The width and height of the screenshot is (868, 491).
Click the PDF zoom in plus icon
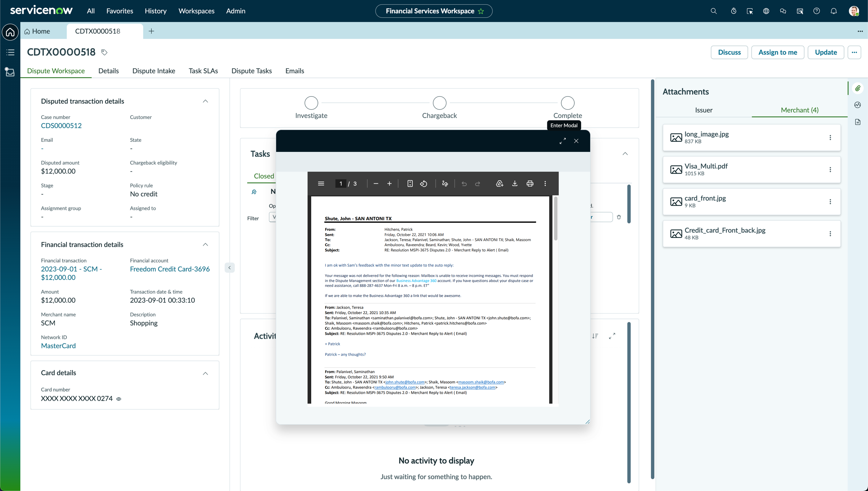[389, 184]
